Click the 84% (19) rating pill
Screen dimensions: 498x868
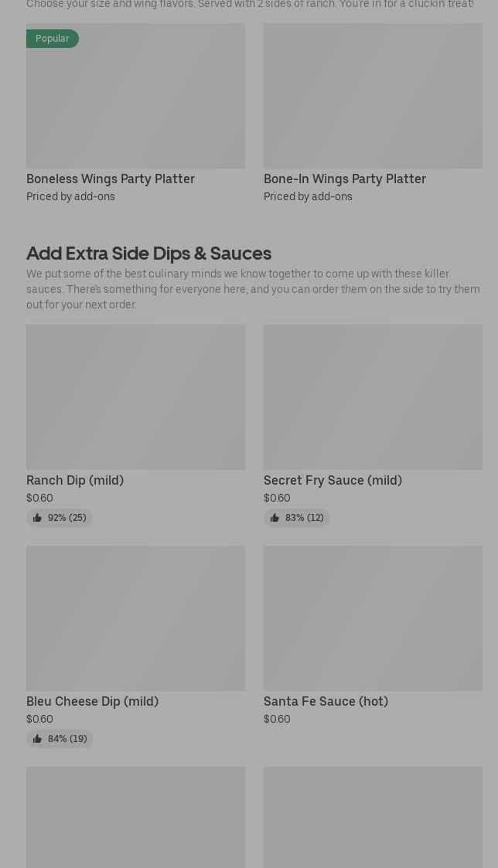[60, 738]
